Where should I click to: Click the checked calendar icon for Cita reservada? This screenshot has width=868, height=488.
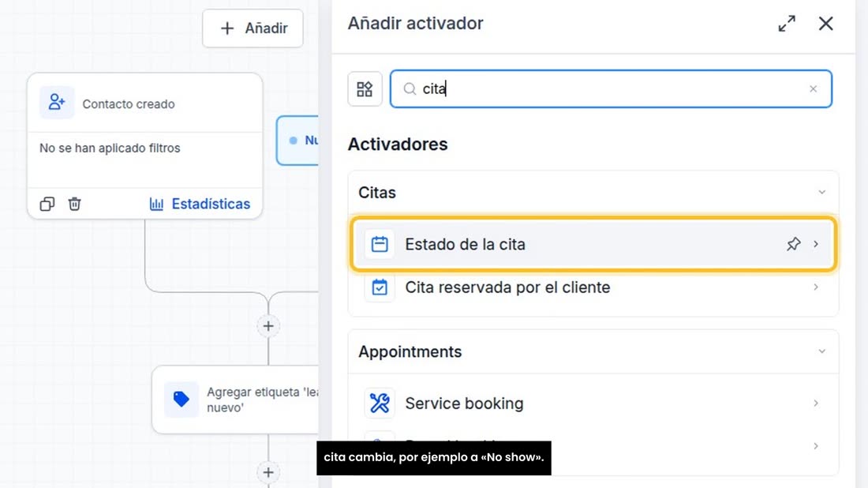(380, 287)
